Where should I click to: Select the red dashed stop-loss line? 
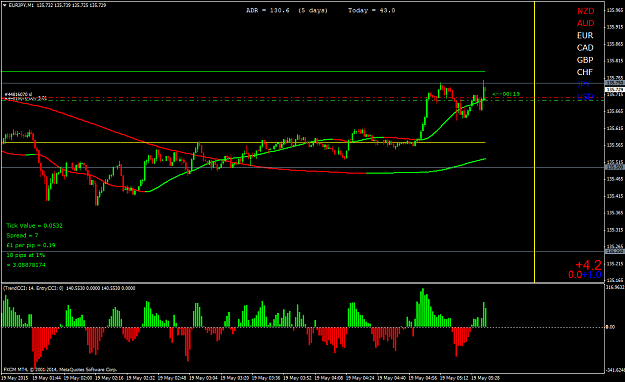[303, 97]
